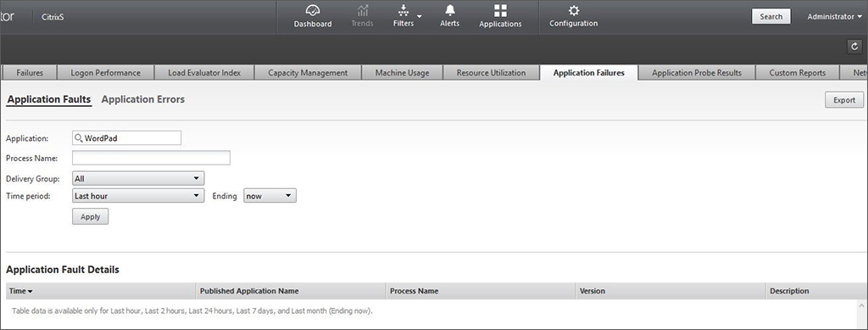Switch to the Application Errors view
The height and width of the screenshot is (330, 868).
pos(142,99)
